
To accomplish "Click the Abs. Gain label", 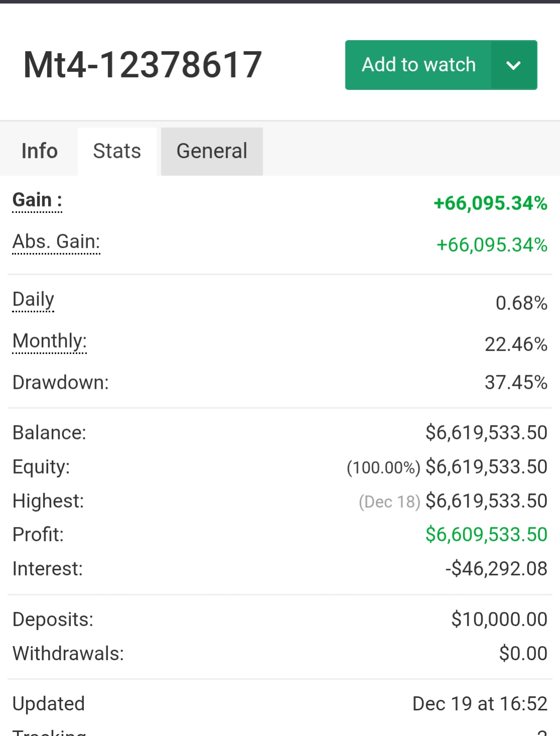I will [x=56, y=242].
